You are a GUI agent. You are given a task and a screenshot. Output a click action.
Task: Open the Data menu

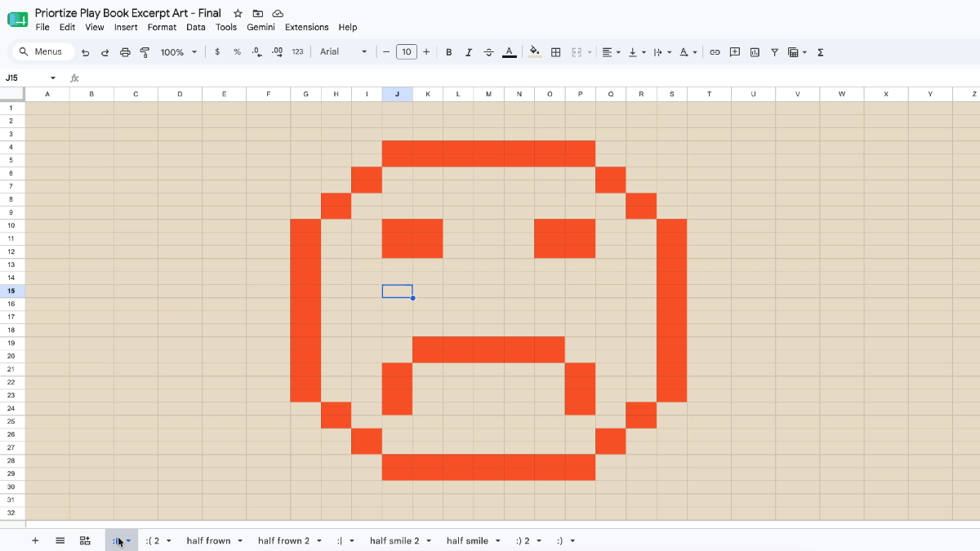pos(196,27)
